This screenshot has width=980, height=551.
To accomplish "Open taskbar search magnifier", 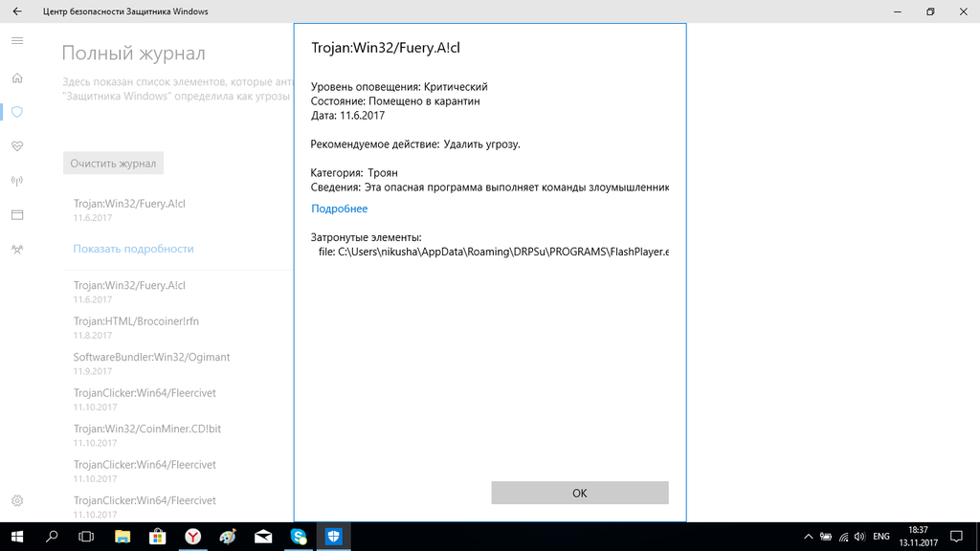I will coord(52,537).
